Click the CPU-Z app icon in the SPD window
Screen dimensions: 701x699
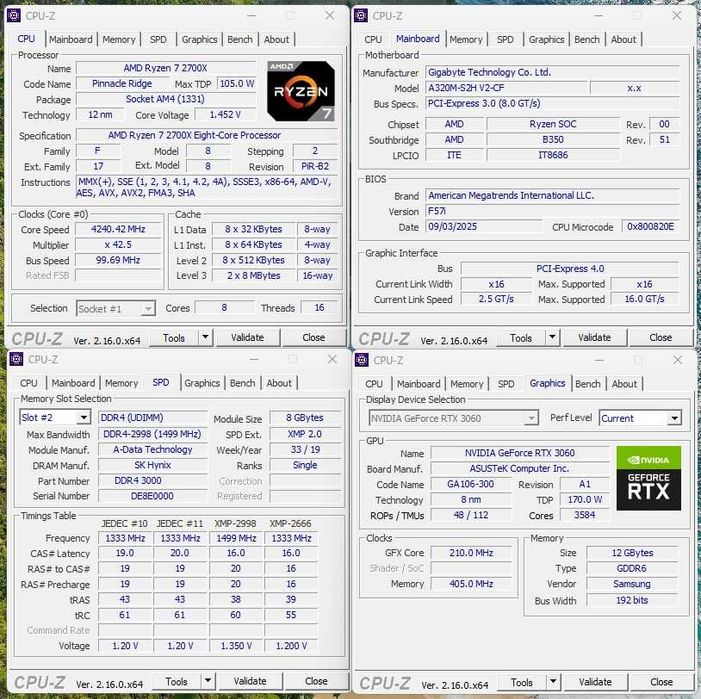(x=17, y=359)
